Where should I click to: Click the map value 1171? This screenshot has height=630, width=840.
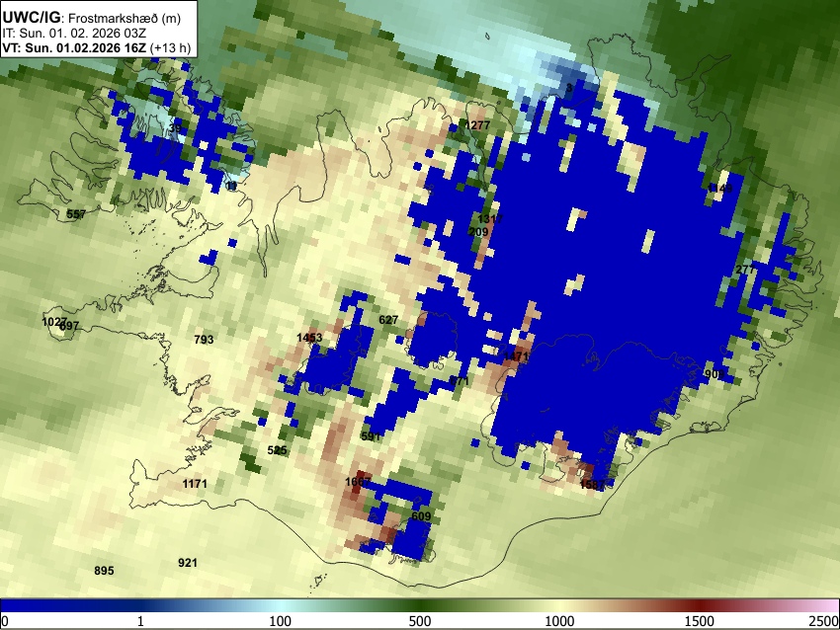(195, 483)
